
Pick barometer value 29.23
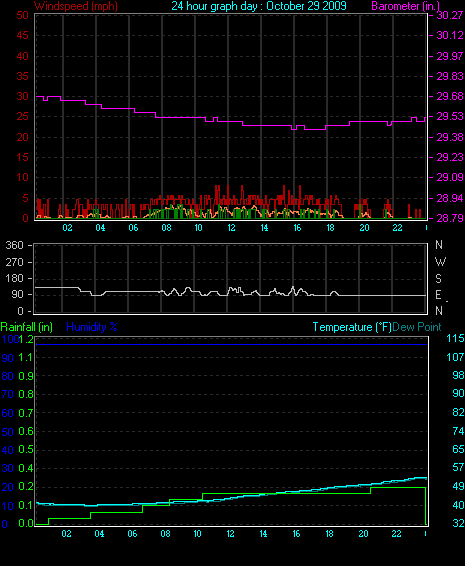click(450, 157)
